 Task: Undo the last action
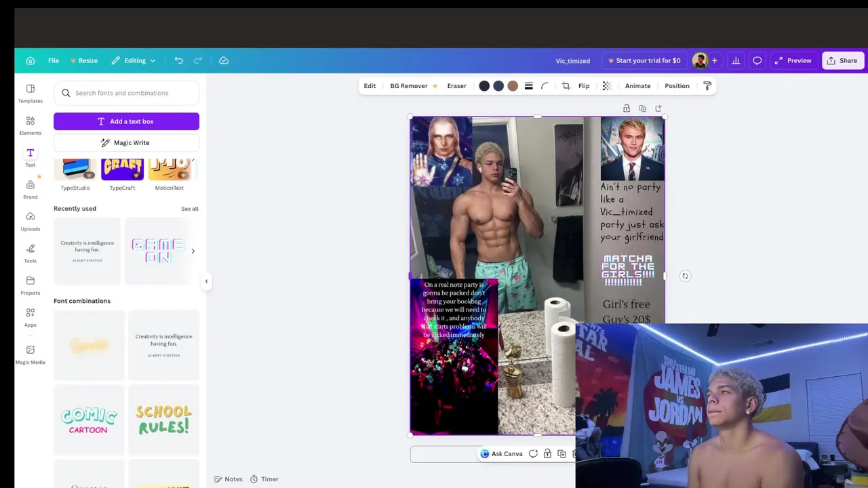(178, 60)
